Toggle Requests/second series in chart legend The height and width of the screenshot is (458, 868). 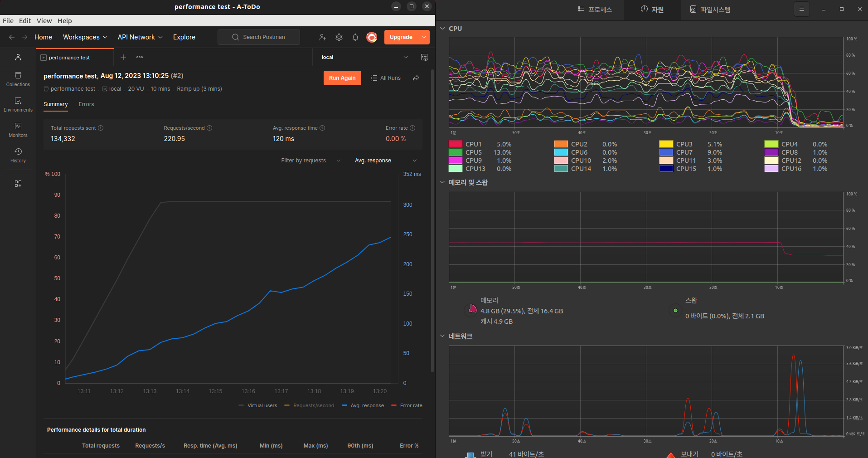[309, 405]
